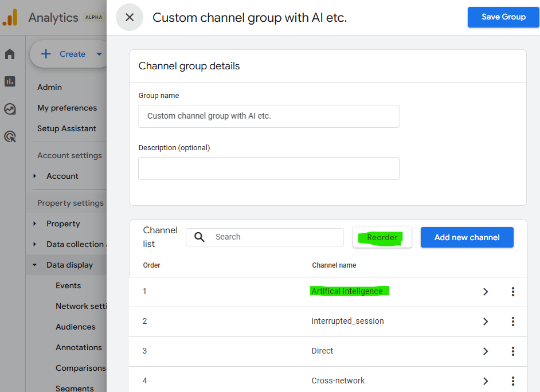Expand the Account settings tree item
540x392 pixels.
coord(35,176)
